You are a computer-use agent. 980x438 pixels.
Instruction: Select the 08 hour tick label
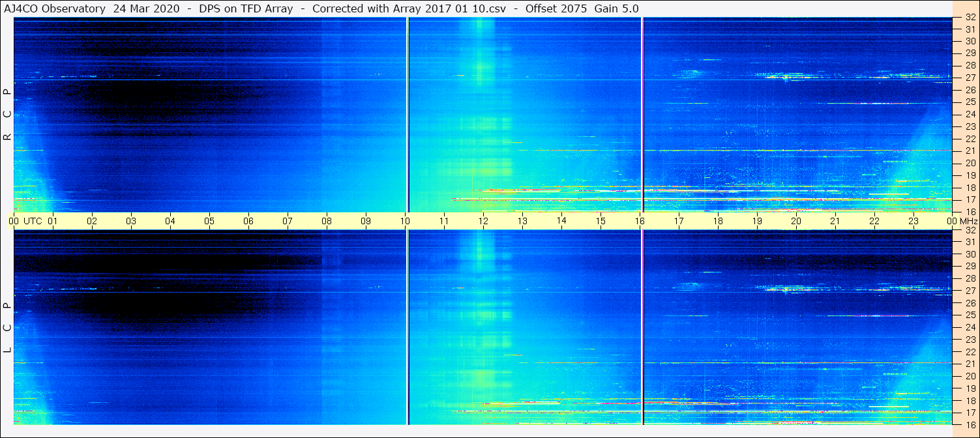(x=327, y=221)
